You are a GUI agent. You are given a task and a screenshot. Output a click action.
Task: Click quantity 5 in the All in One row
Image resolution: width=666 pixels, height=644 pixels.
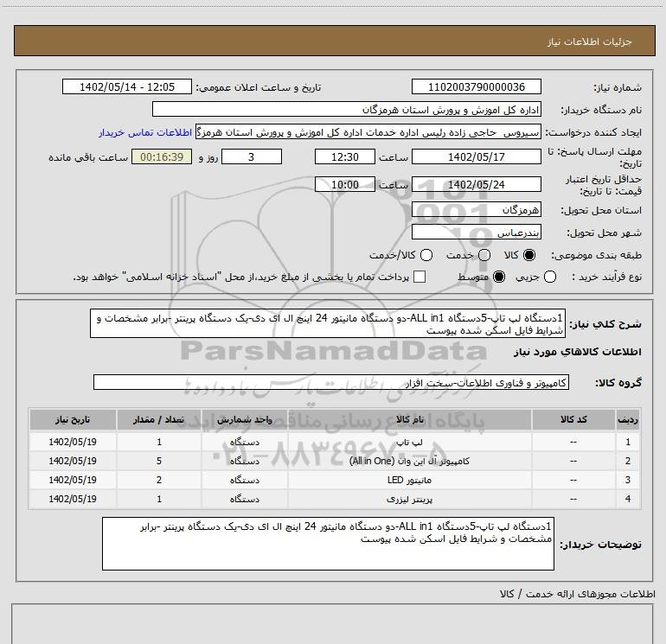point(159,461)
